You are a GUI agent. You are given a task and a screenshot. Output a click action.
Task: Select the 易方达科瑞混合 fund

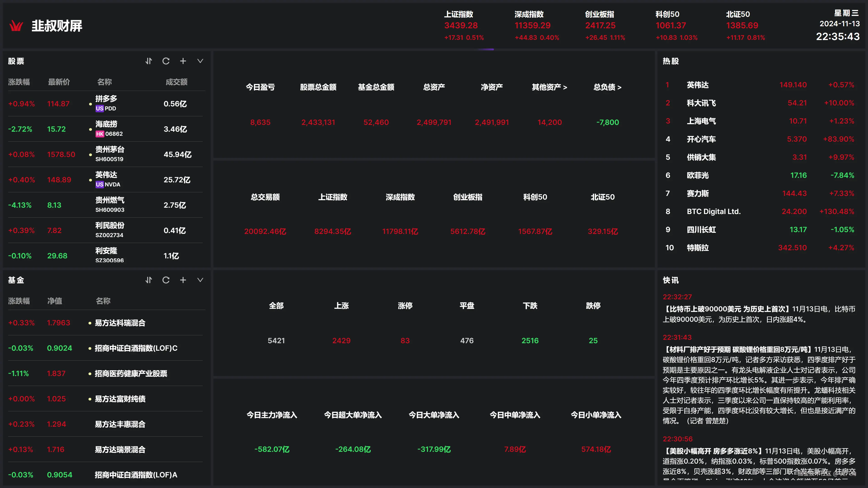(x=120, y=322)
